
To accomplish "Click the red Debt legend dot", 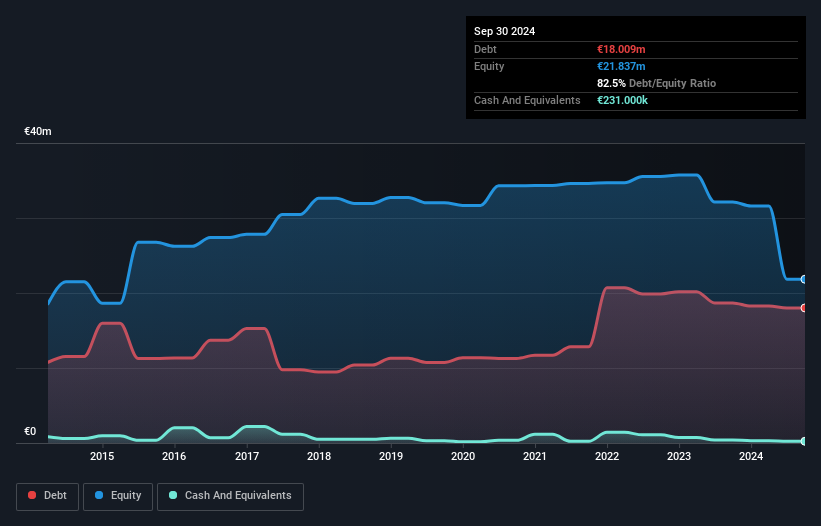I will tap(32, 495).
